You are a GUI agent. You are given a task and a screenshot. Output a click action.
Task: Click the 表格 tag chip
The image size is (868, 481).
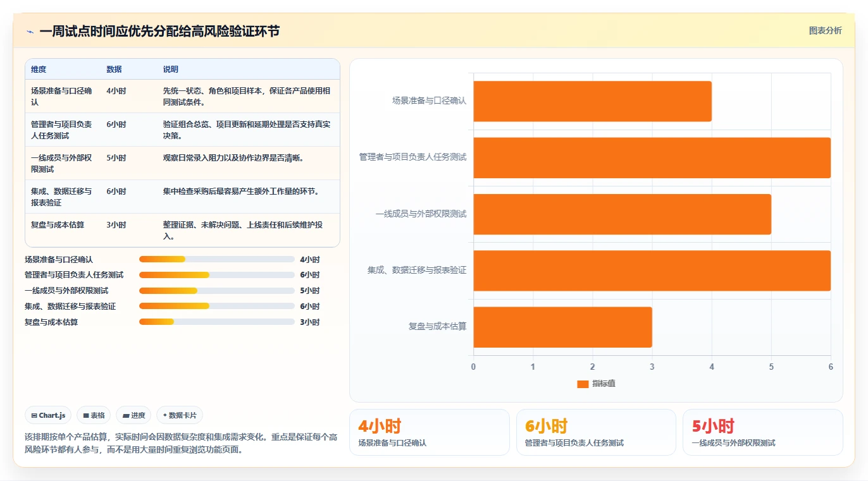[94, 415]
